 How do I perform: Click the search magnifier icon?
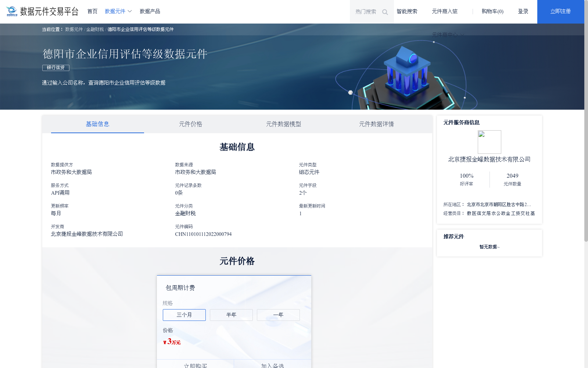coord(385,12)
